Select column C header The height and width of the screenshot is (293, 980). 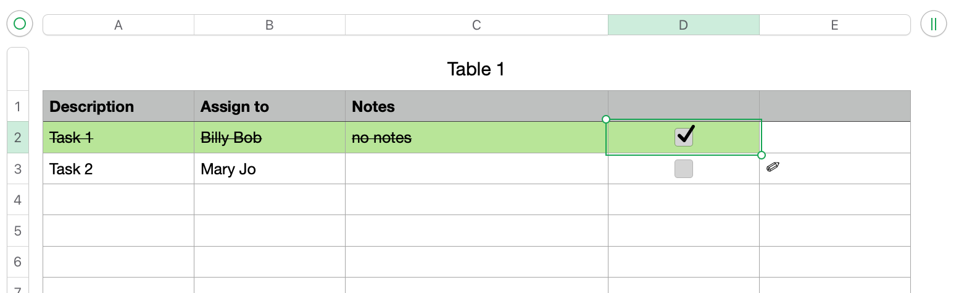point(476,25)
